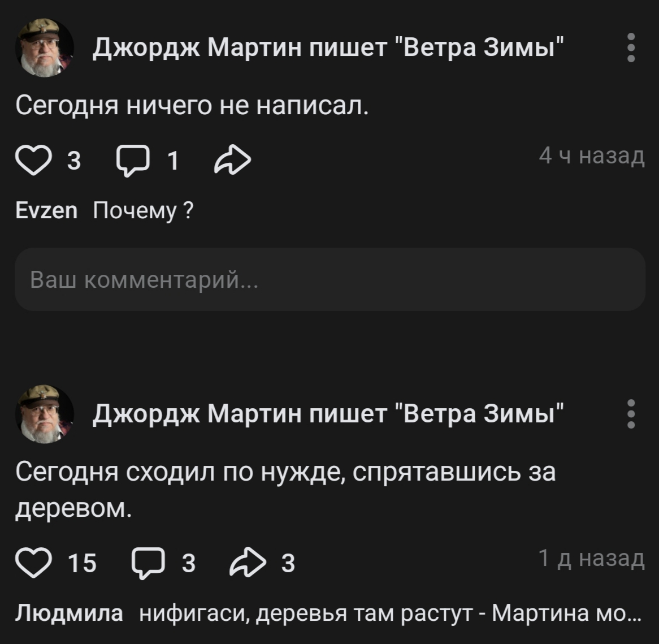
Task: Open comments on the "спрятавшись за деревом" post
Action: pyautogui.click(x=148, y=563)
